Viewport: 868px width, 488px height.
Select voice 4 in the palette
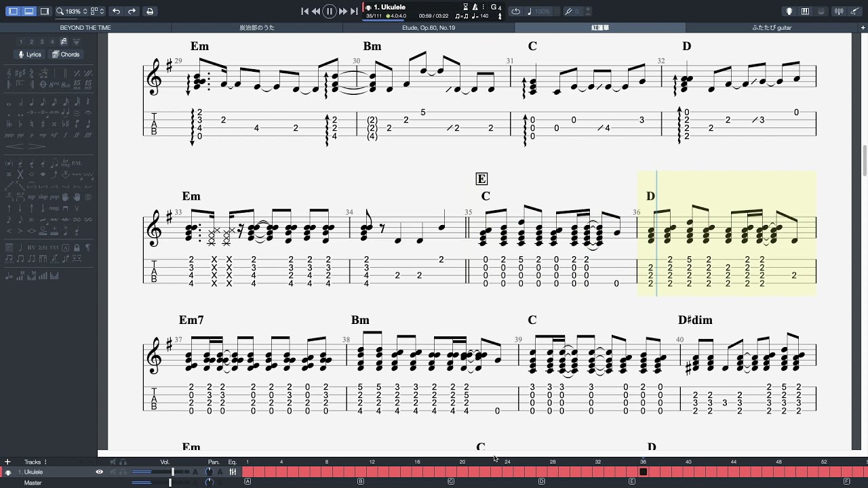point(52,42)
